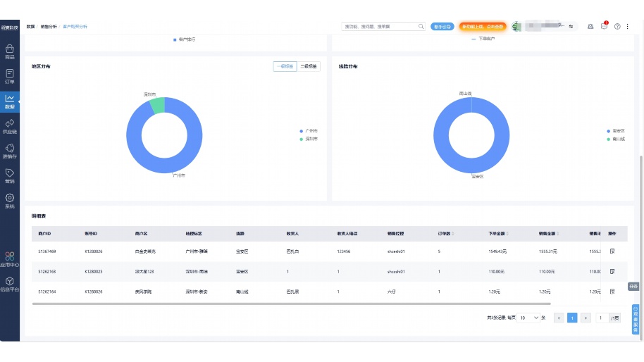This screenshot has height=362, width=644.
Task: Click the 营销 marketing tag icon
Action: (9, 175)
